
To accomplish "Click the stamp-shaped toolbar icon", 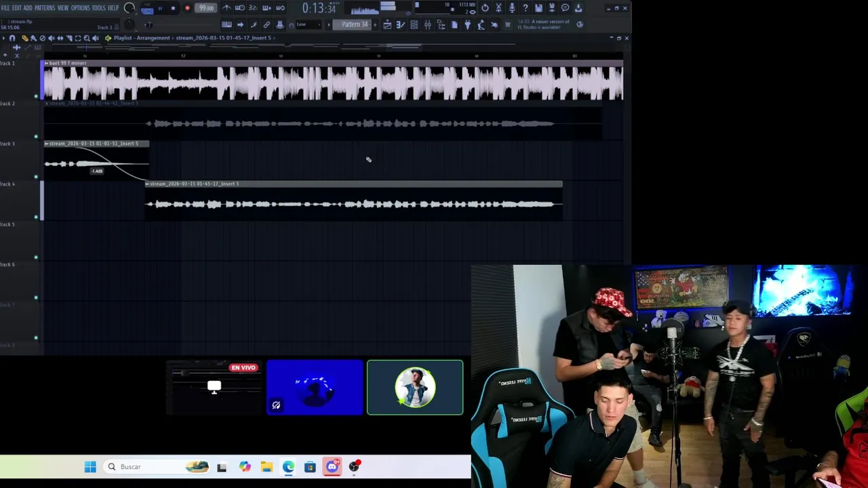I will 280,24.
